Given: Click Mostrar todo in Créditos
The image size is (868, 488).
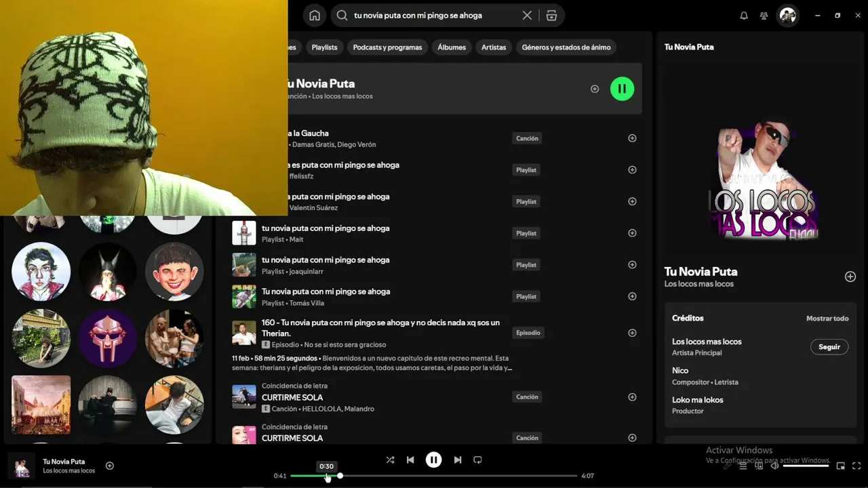Looking at the screenshot, I should pos(827,319).
